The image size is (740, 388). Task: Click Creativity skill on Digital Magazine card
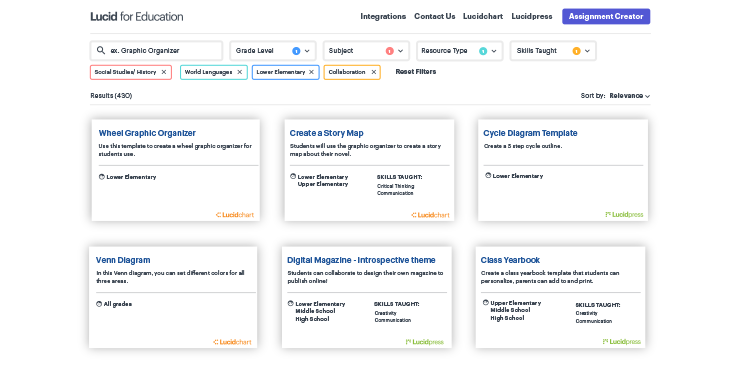point(386,313)
